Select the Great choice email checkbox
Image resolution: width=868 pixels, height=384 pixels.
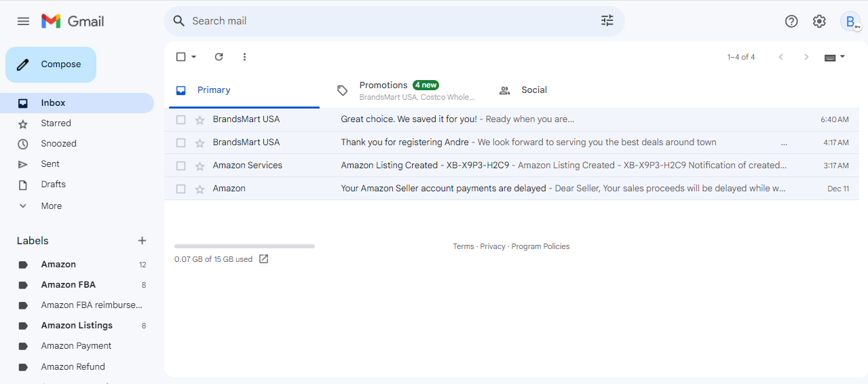click(x=181, y=120)
